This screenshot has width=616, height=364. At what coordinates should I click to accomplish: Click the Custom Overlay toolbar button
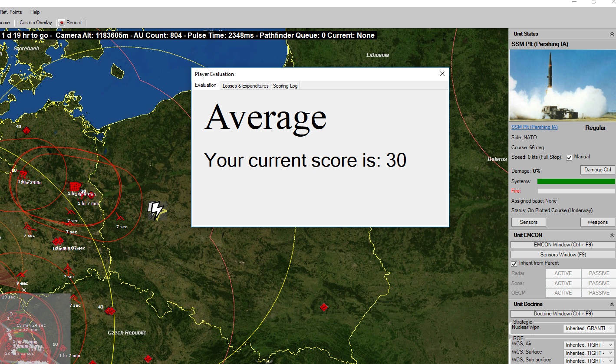(36, 23)
